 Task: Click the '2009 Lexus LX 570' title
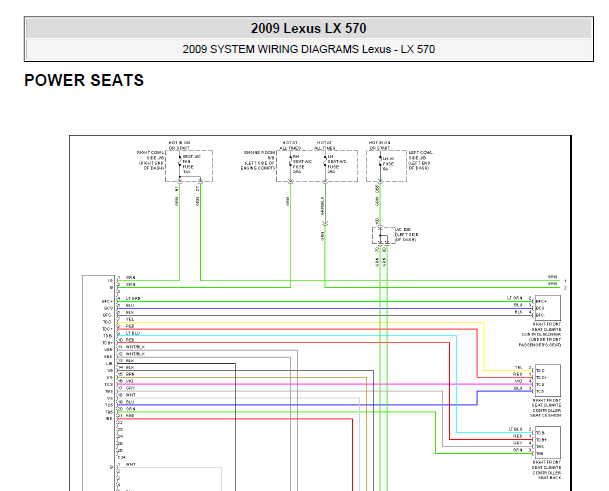click(308, 28)
